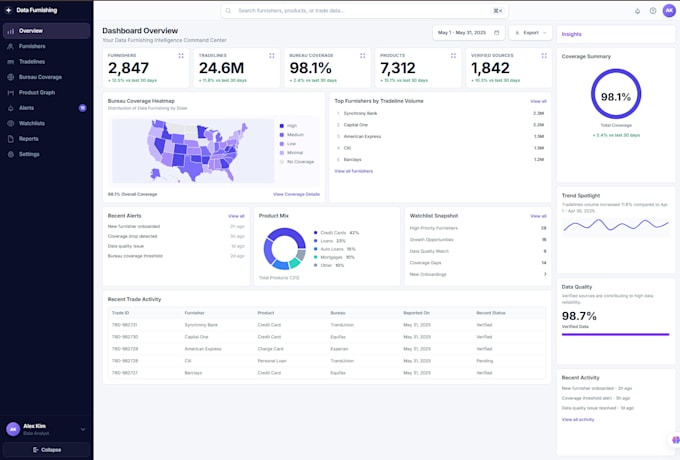Expand the Products metric card

(453, 55)
